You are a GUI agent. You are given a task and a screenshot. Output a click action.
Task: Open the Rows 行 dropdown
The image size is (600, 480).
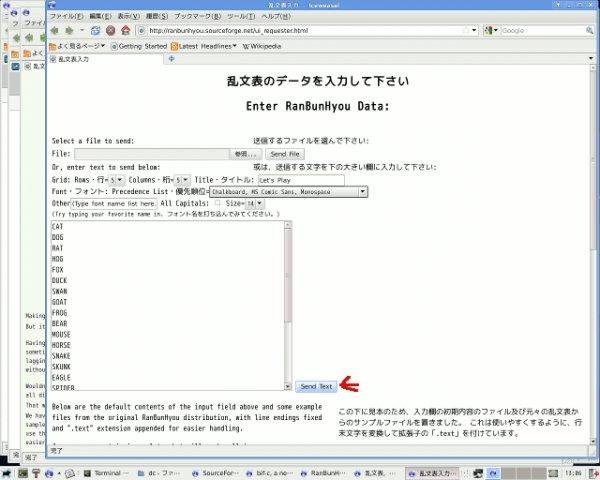(x=116, y=180)
